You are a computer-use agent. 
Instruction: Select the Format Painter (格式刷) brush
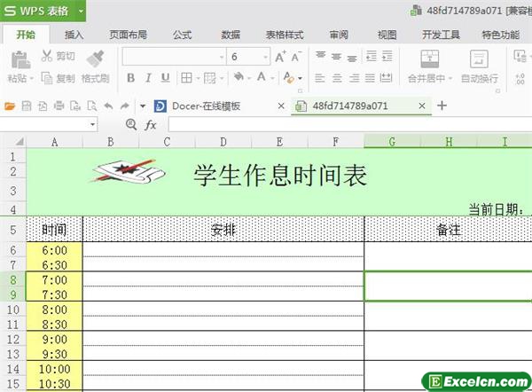(x=96, y=59)
